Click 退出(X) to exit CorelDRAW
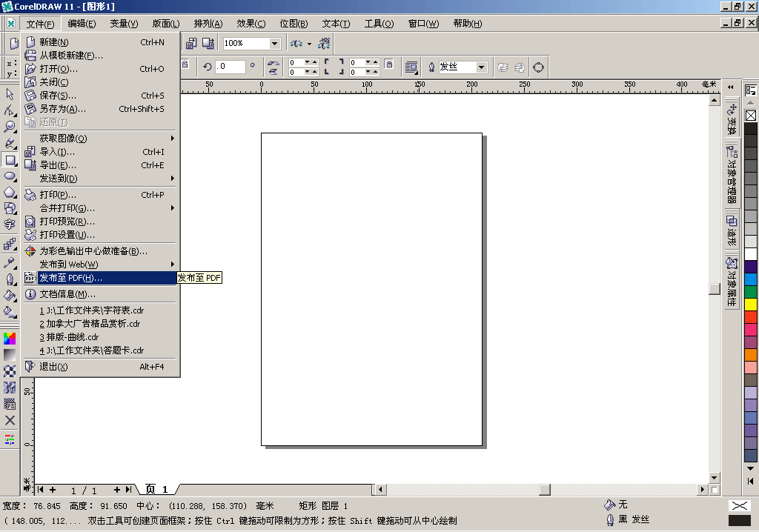This screenshot has height=532, width=759. coord(100,367)
